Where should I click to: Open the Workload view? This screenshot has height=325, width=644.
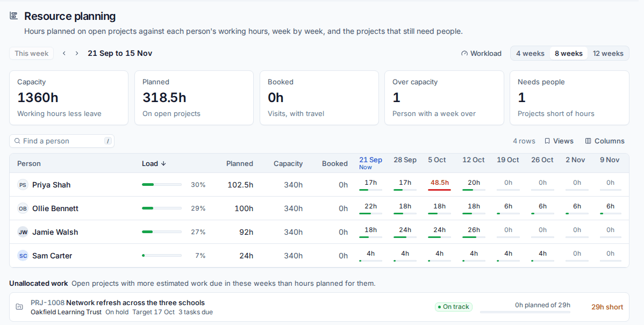pyautogui.click(x=481, y=53)
